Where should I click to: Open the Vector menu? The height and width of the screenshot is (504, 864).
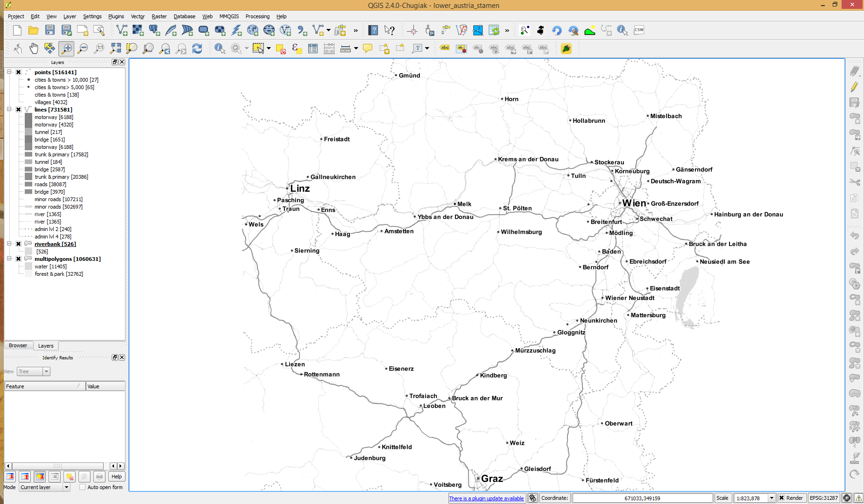point(137,16)
